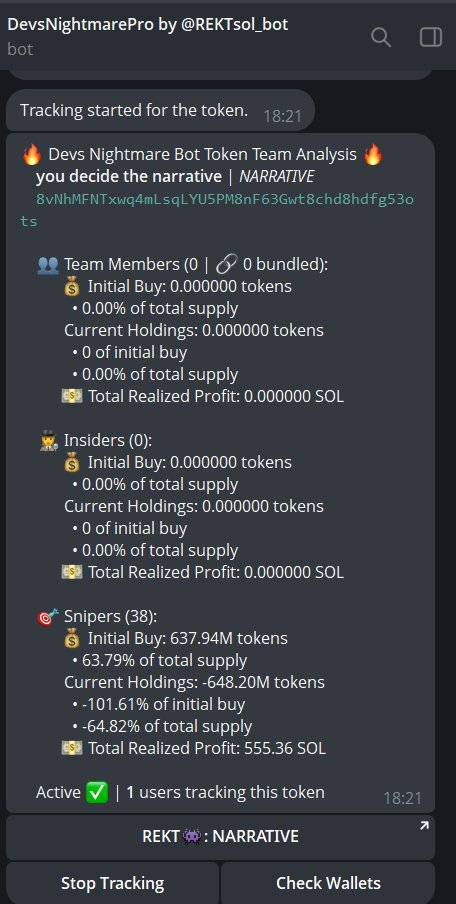Click the target emoji beside Snipers (38)
This screenshot has width=456, height=904.
tap(47, 616)
